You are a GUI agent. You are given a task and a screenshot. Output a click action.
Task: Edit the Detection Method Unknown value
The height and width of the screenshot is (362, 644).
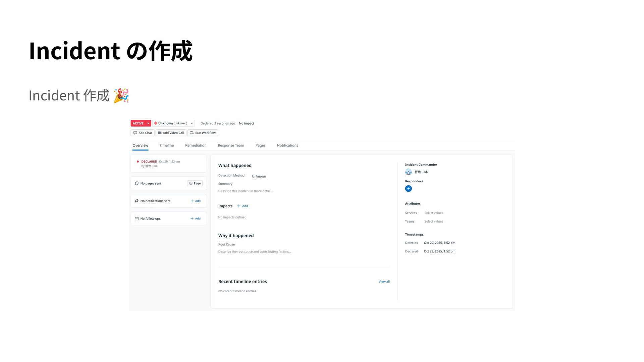pyautogui.click(x=259, y=176)
